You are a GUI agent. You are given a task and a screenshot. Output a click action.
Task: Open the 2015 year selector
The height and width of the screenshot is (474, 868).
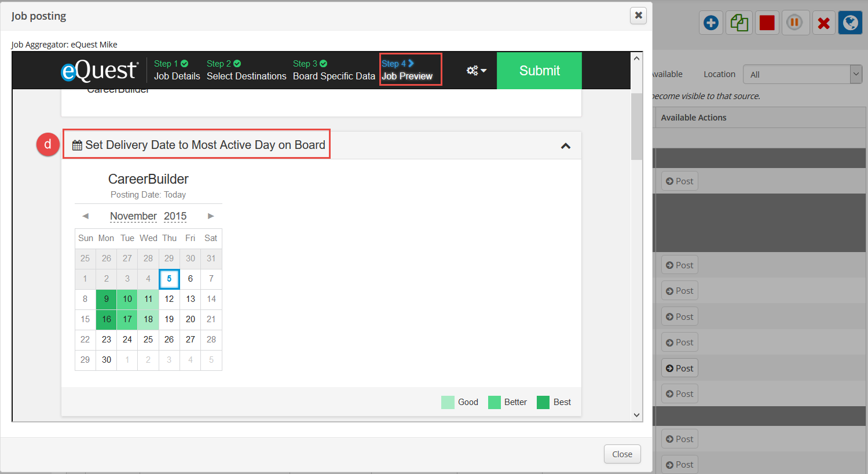[175, 216]
